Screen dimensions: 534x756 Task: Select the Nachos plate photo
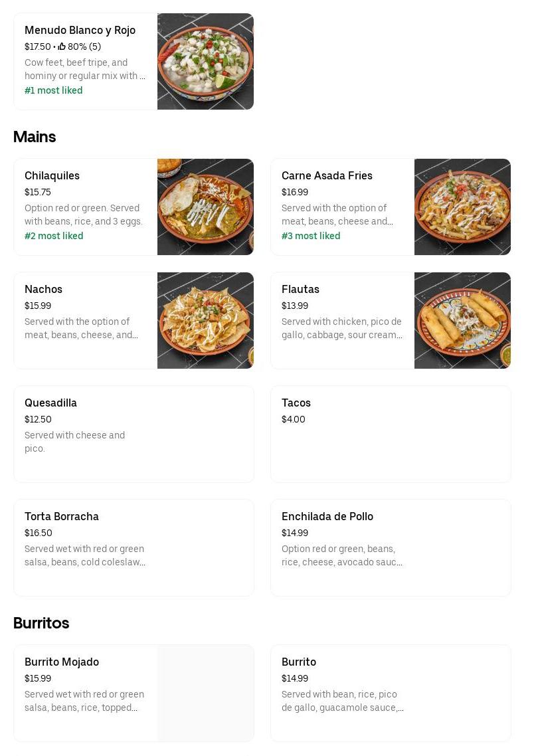point(205,320)
